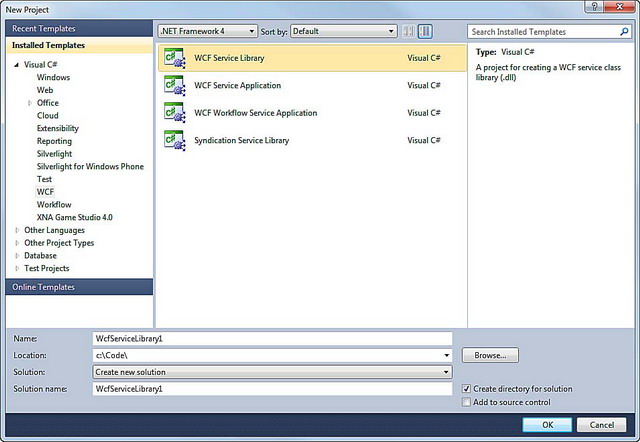Screen dimensions: 640x442
Task: Expand the Other Project Types node
Action: (17, 243)
